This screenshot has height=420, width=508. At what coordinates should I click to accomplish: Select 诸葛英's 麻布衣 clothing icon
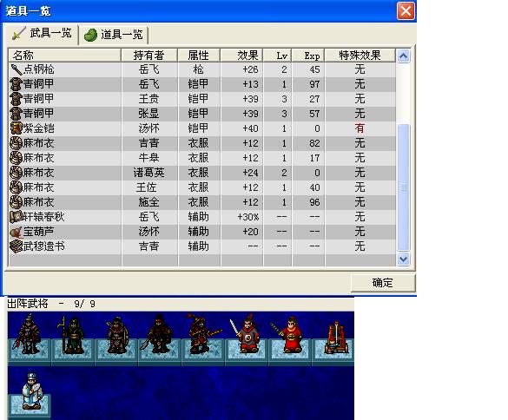click(16, 173)
